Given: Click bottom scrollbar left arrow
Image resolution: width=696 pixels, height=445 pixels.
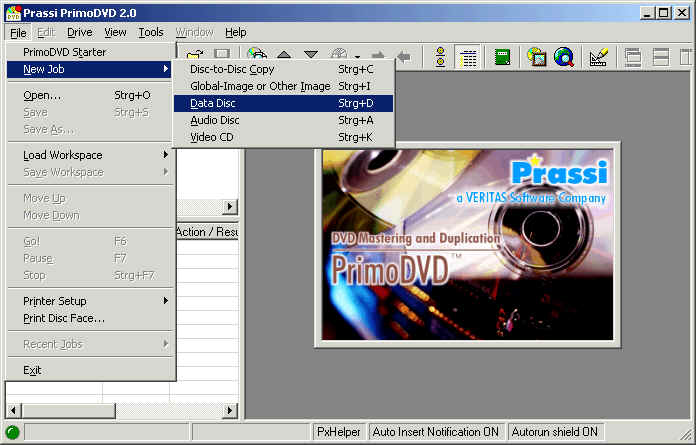Looking at the screenshot, I should pyautogui.click(x=13, y=410).
